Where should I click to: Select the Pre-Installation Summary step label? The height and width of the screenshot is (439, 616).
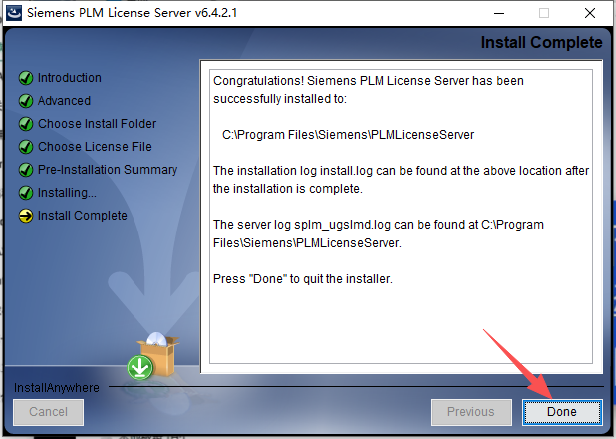(x=107, y=170)
